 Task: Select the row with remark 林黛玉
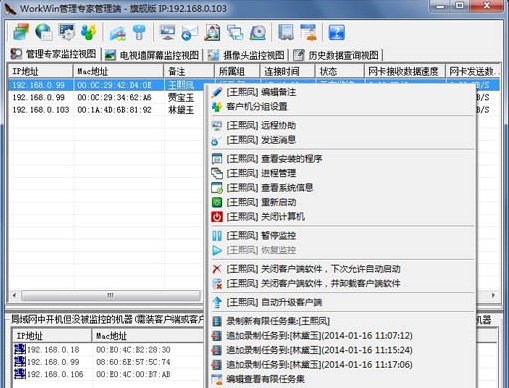(x=106, y=110)
